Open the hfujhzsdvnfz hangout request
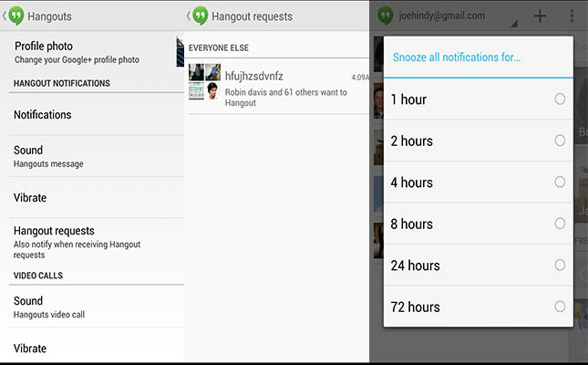Screen dimensions: 588x365 point(279,87)
